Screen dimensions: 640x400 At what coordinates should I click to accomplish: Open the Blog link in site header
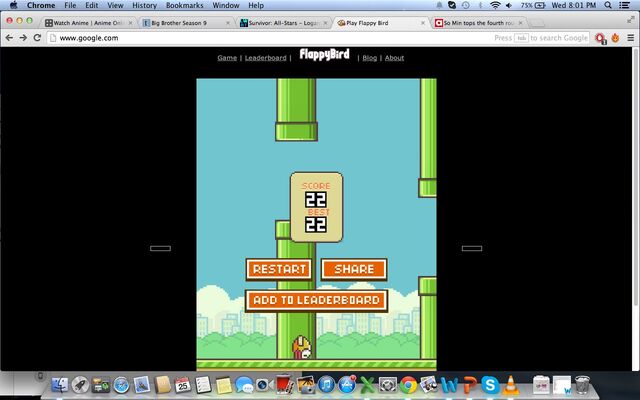(369, 58)
